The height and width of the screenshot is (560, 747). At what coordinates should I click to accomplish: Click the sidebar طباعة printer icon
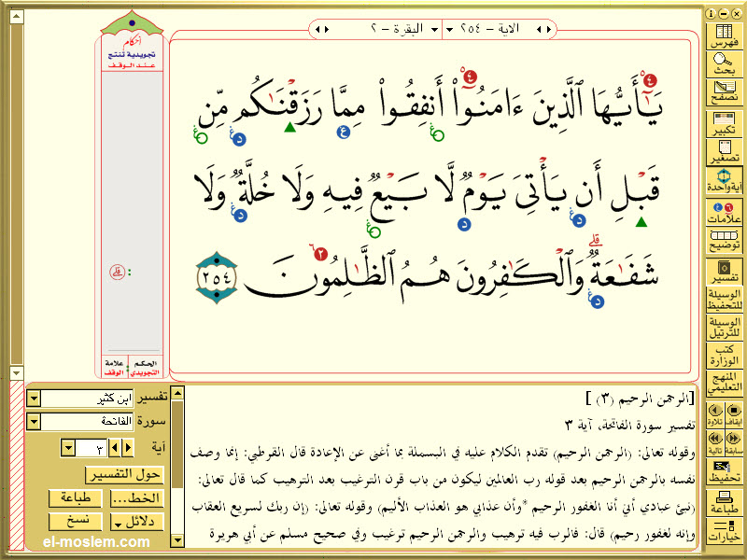(724, 502)
